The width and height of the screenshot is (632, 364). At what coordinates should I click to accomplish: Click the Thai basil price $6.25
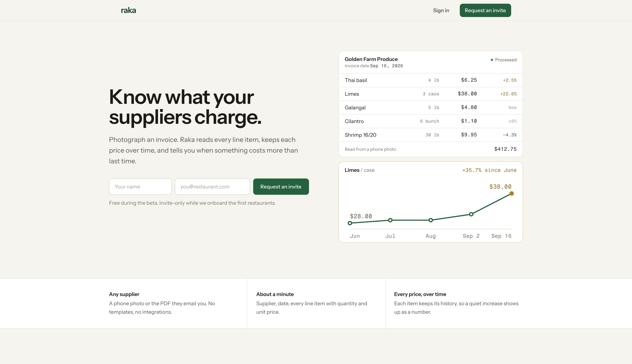[x=469, y=80]
